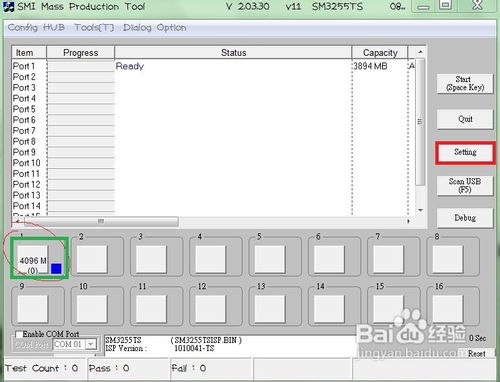500x382 pixels.
Task: Select the Port 7 row
Action: coord(213,131)
